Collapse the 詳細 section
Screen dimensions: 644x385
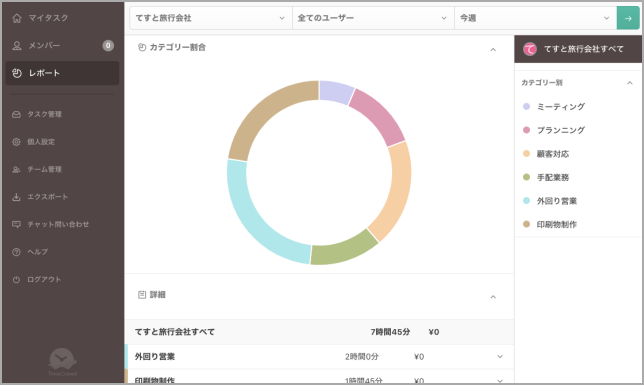493,297
